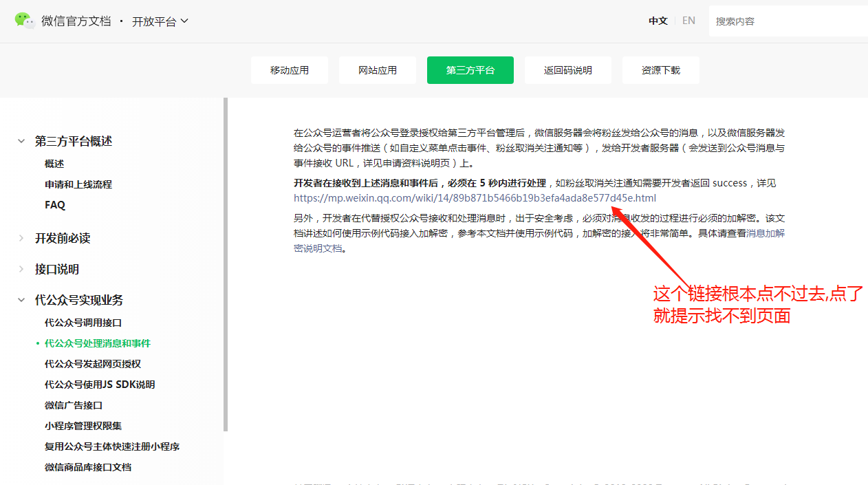This screenshot has height=485, width=868.
Task: Open 代公众号使用JS SDK说明 in the sidebar
Action: [x=100, y=385]
